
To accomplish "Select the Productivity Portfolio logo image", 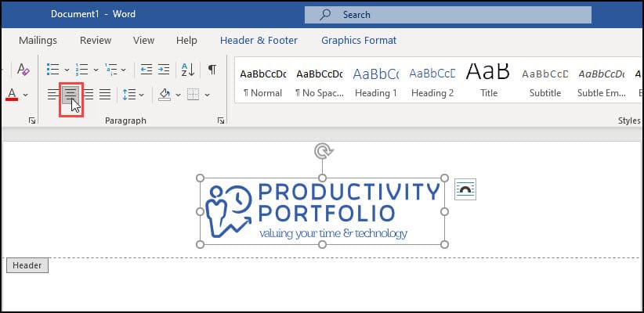I will pos(323,211).
